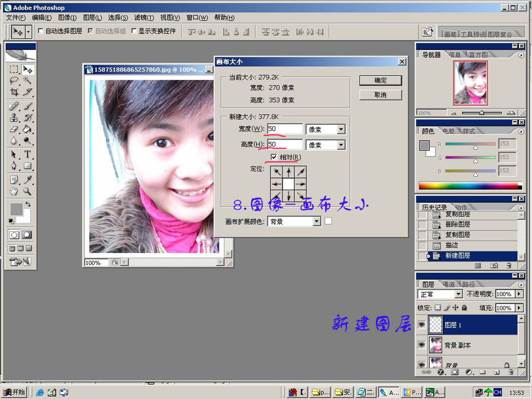Click 确定 in the Canvas Size dialog
This screenshot has height=399, width=532.
click(x=379, y=80)
